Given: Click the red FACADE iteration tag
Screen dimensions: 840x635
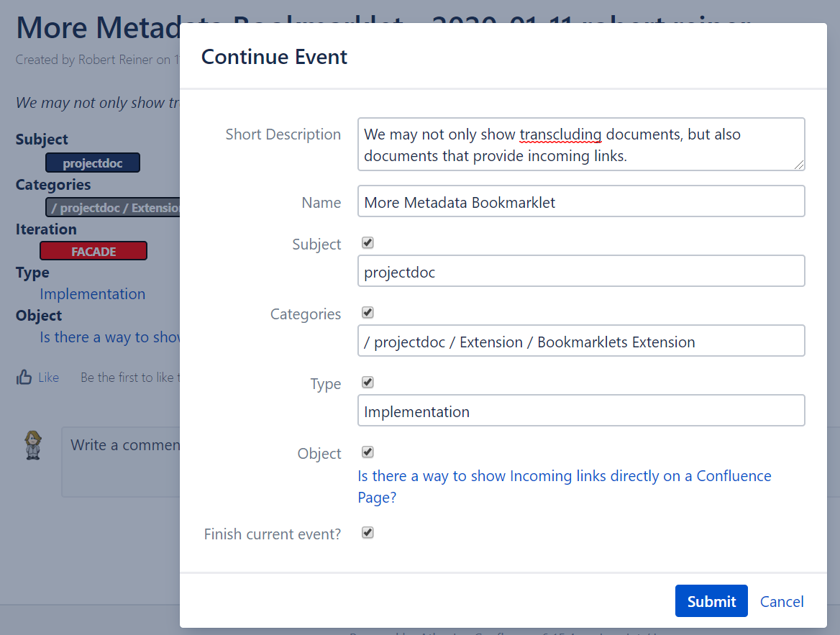Looking at the screenshot, I should (93, 251).
